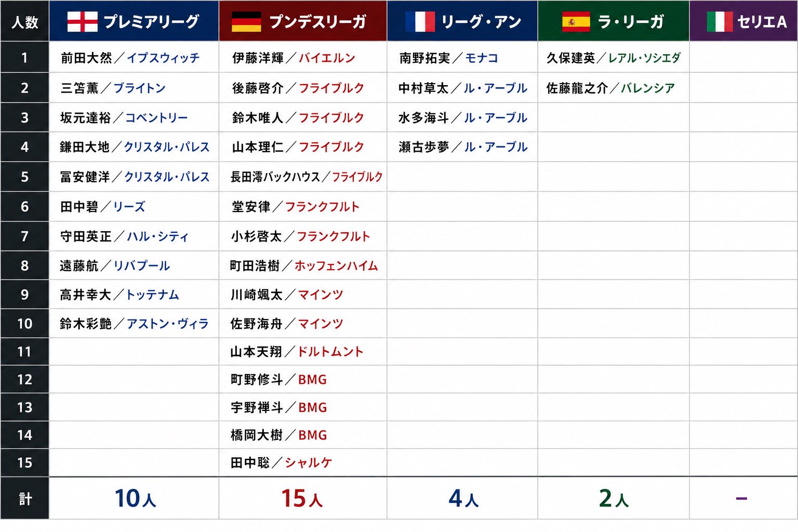Click 久保建英／レアル・ソシエダ entry
The image size is (798, 532).
pos(613,58)
